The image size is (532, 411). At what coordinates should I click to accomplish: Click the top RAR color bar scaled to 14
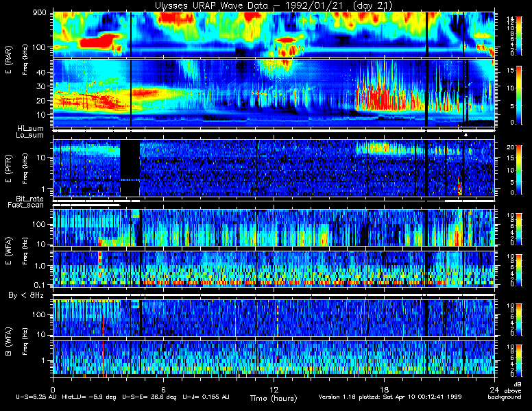pos(519,35)
